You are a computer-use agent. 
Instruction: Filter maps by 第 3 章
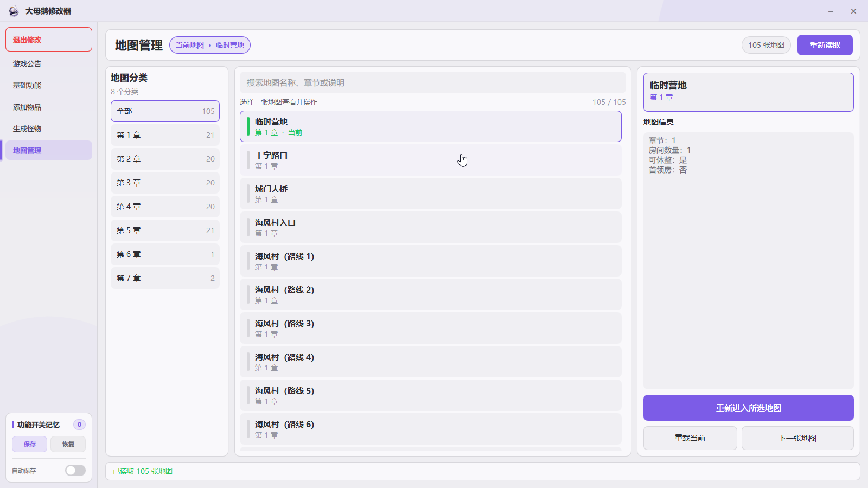(165, 183)
